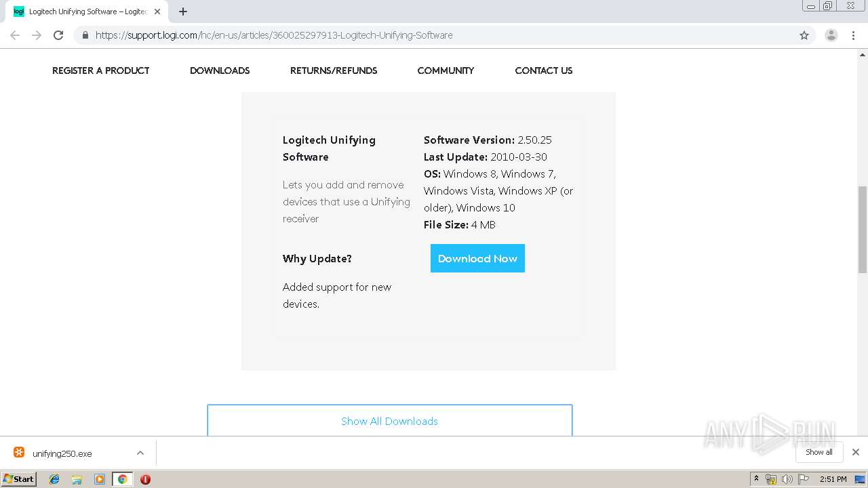
Task: Open a new tab with the plus button
Action: coord(183,12)
